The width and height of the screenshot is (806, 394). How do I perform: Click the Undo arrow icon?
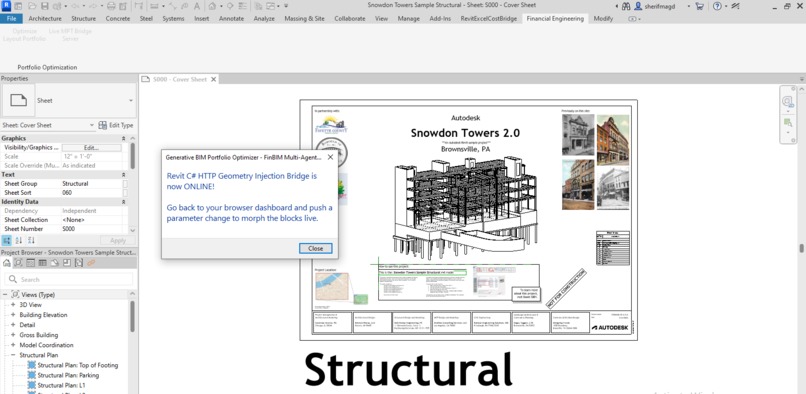click(75, 6)
